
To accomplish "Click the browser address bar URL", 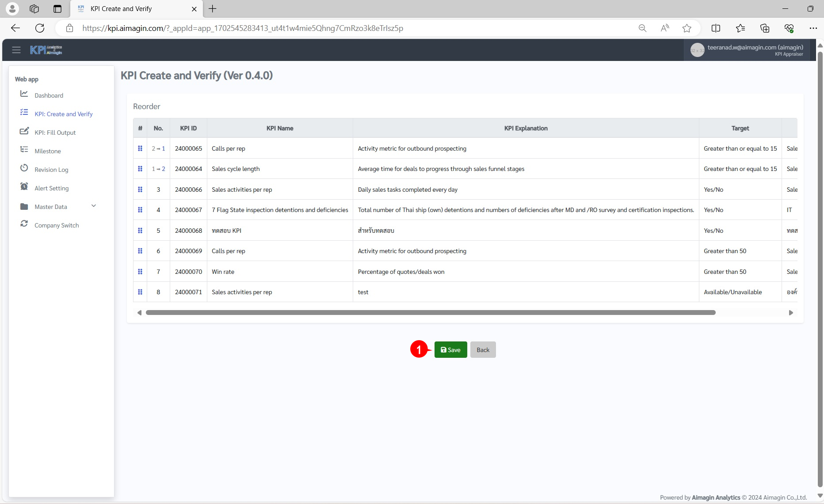I will 242,28.
